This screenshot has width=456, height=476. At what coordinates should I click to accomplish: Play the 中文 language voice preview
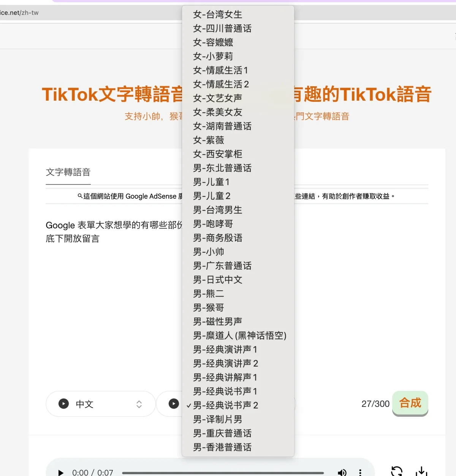(63, 403)
